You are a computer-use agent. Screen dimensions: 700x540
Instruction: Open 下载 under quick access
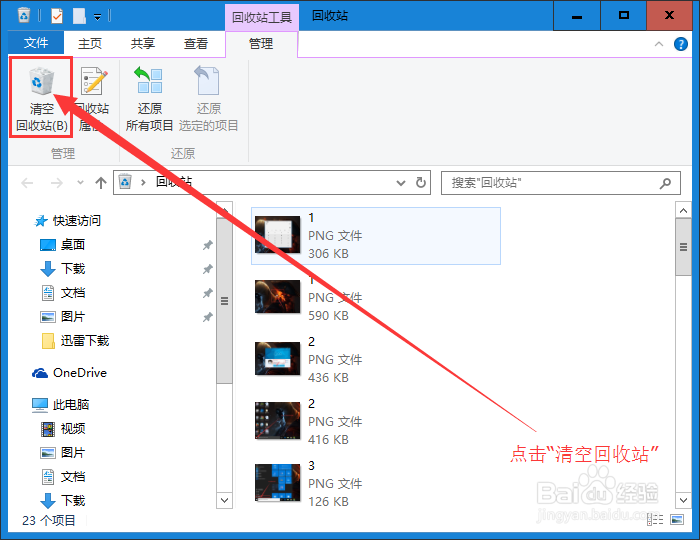point(62,269)
